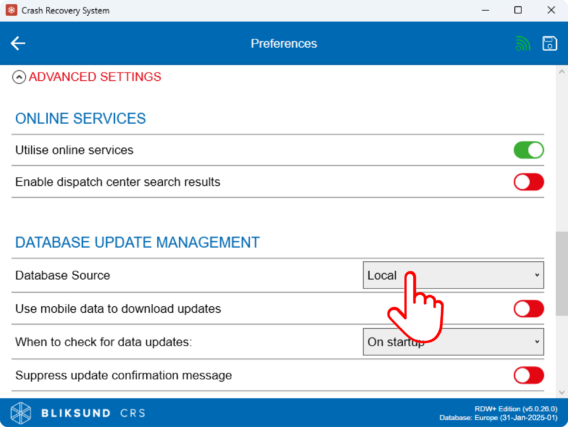The height and width of the screenshot is (427, 568).
Task: Collapse Advanced Settings with the circle chevron
Action: [19, 77]
